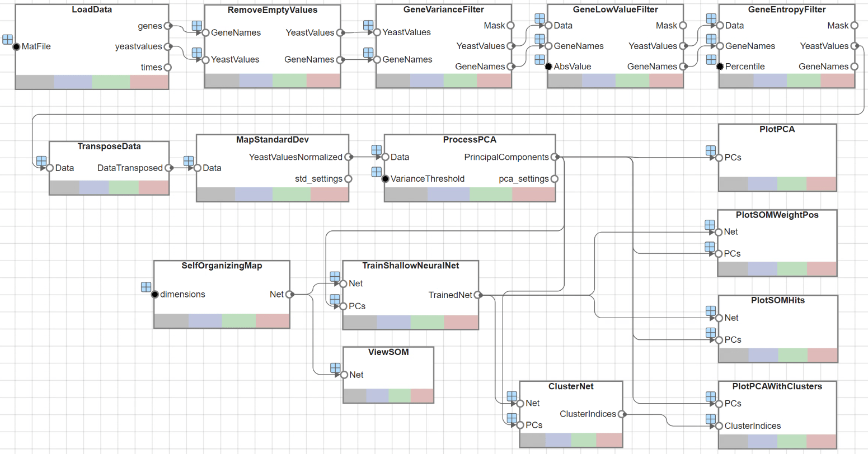Open grid icon beside AbsValue in GeneLowValueFilter
Screen dimensions: 868x454
coord(539,59)
